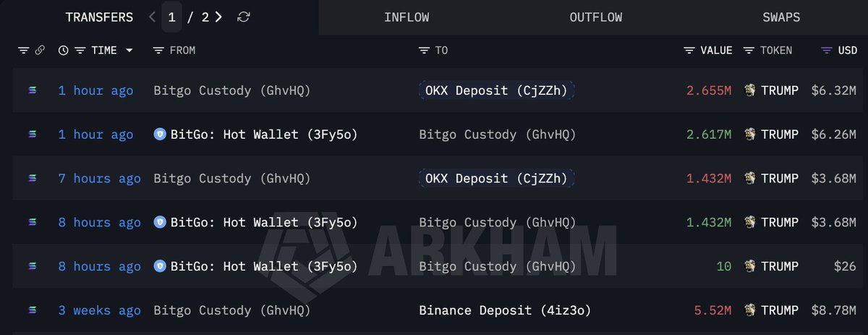Switch to the INFLOW tab

click(x=407, y=17)
